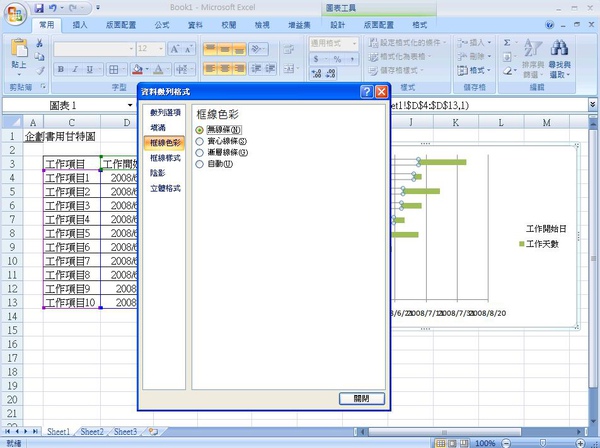Switch to Page Layout view in status bar
Image resolution: width=600 pixels, height=448 pixels.
pyautogui.click(x=452, y=443)
